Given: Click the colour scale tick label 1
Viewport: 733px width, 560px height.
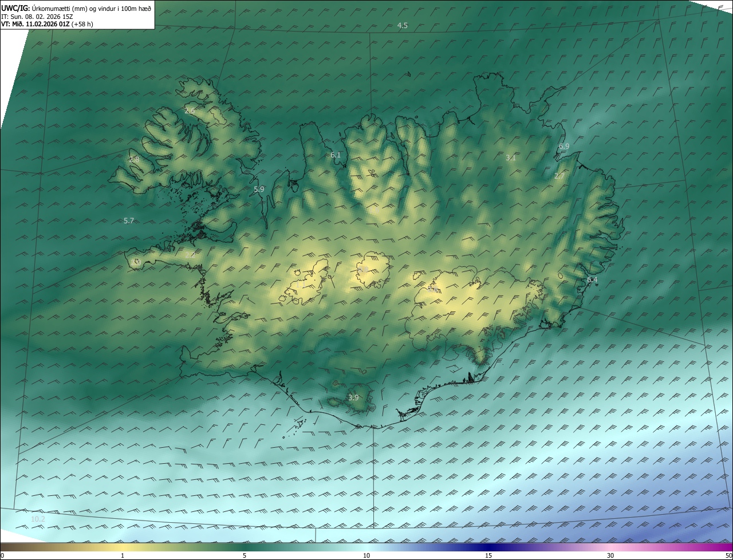Looking at the screenshot, I should [x=123, y=555].
